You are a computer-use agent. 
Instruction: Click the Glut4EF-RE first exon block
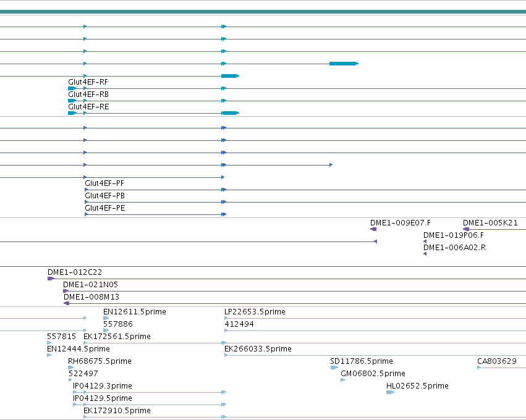(72, 113)
